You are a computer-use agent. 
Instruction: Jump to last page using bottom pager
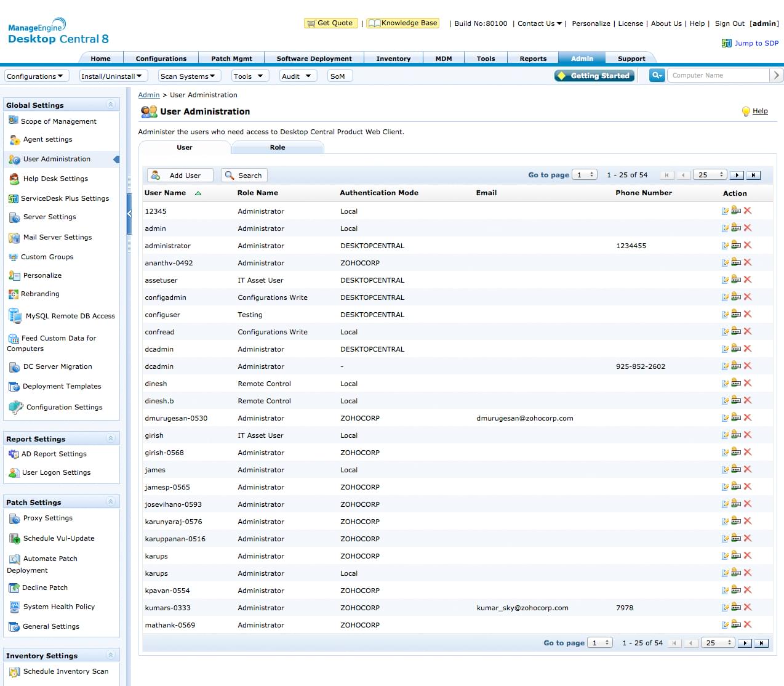[762, 643]
